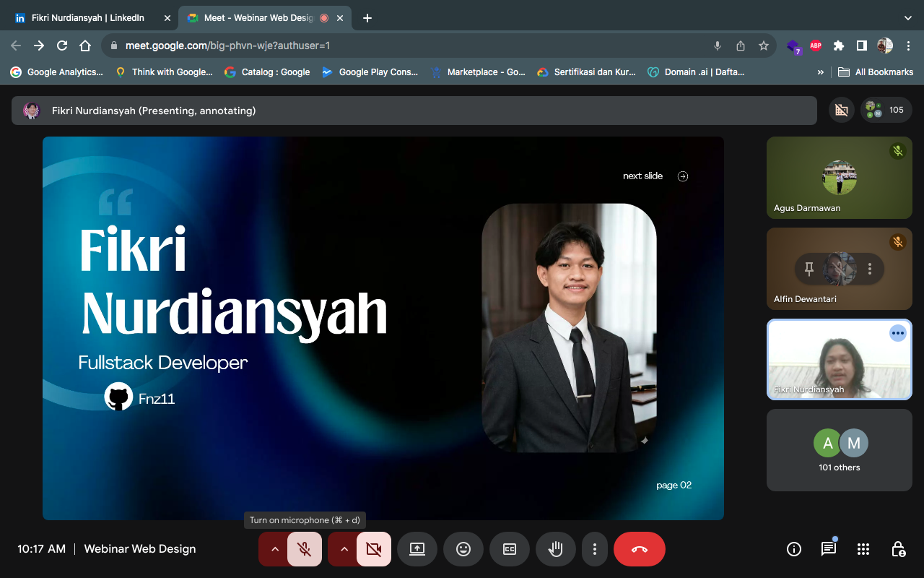Open more options three-dot menu
Viewport: 924px width, 578px height.
[x=594, y=549]
